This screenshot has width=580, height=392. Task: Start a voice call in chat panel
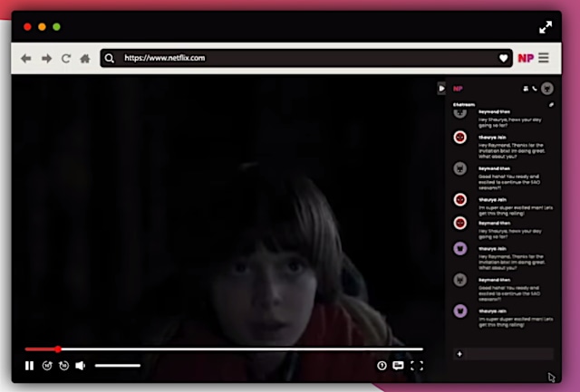(536, 89)
